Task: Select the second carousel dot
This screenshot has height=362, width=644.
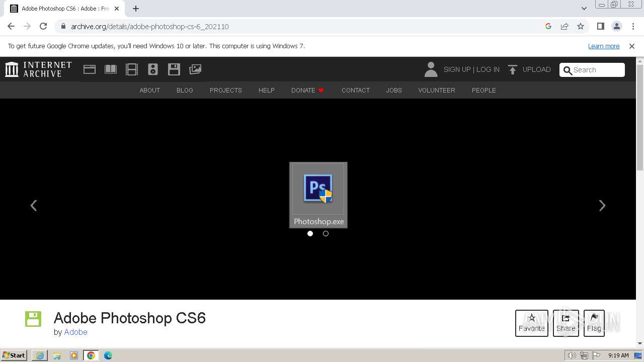Action: (326, 233)
